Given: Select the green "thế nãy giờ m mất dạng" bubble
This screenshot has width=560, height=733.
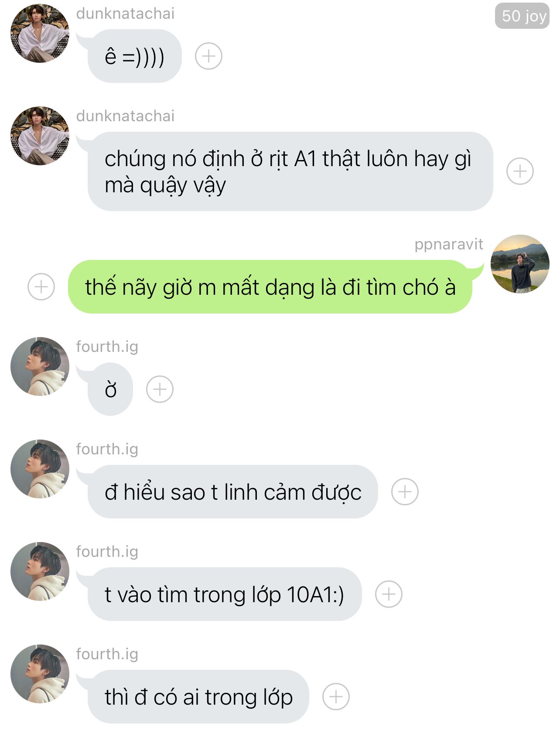Looking at the screenshot, I should pyautogui.click(x=270, y=287).
